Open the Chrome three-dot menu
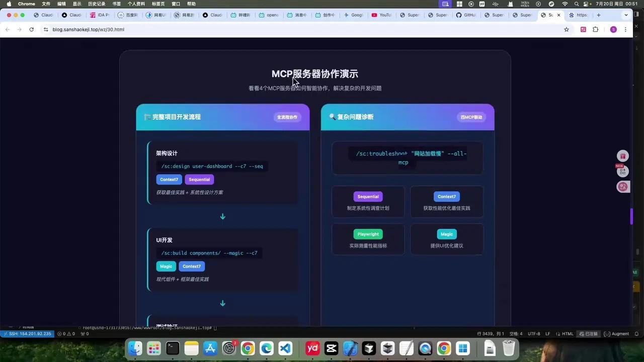 point(625,30)
